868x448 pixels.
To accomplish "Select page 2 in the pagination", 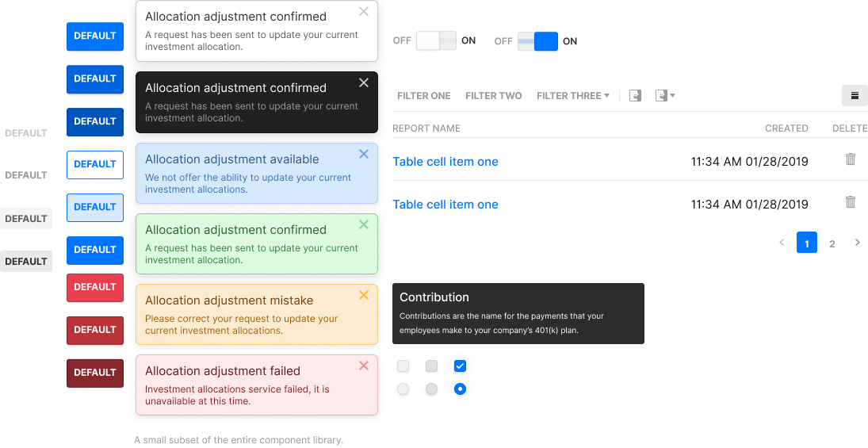I will (832, 243).
